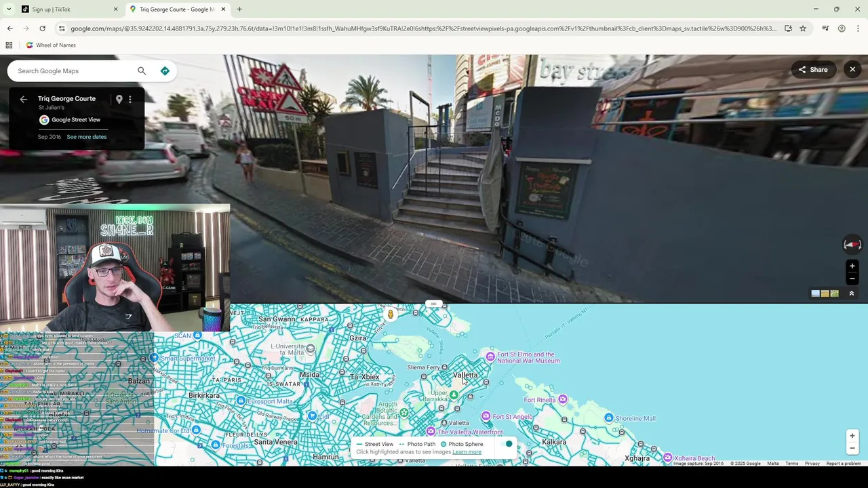Image resolution: width=868 pixels, height=488 pixels.
Task: Select the Upper Barrakka park marker
Action: coord(454,394)
